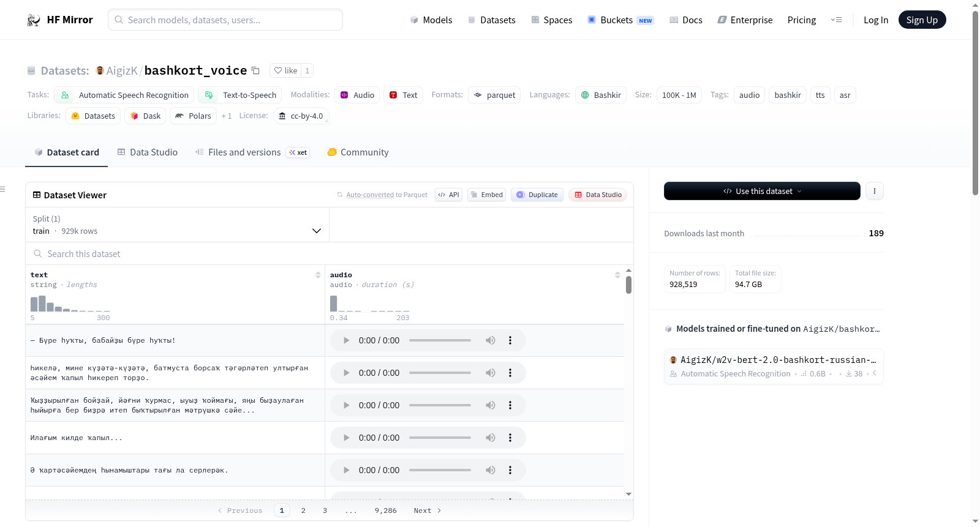Mute audio in 'Ҡыҙҙырылған бойҙай' row
The width and height of the screenshot is (980, 527).
(491, 405)
